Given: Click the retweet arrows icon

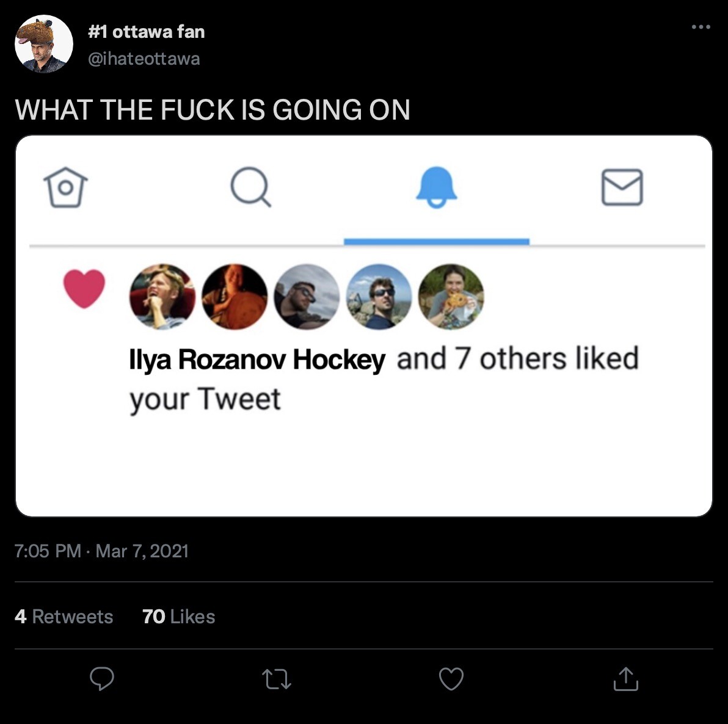Looking at the screenshot, I should pos(277,679).
